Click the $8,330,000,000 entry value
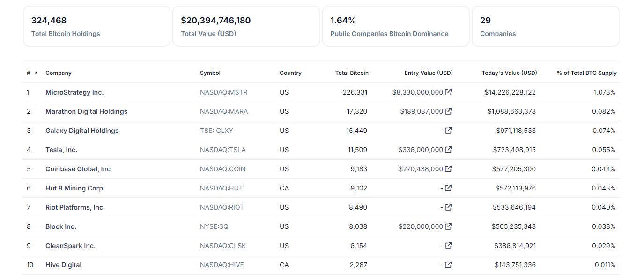The image size is (644, 277). tap(418, 92)
